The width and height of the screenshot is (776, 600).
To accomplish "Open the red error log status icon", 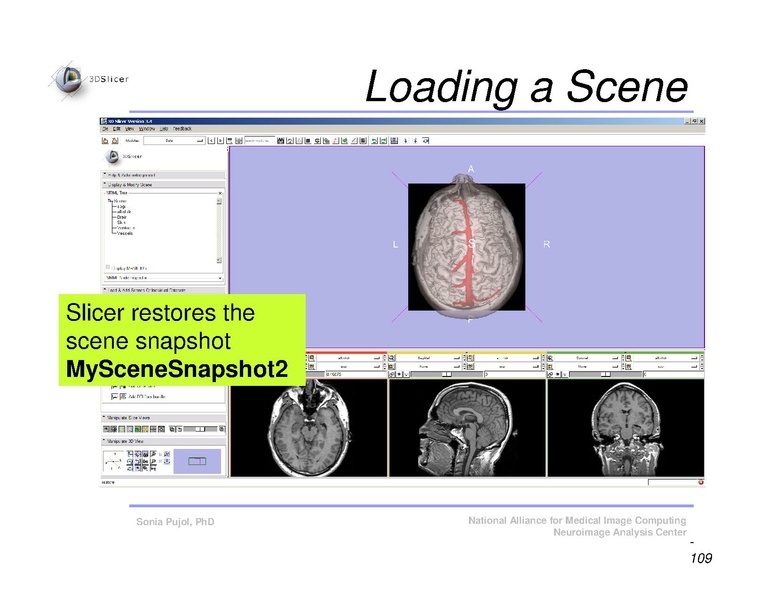I will [701, 482].
